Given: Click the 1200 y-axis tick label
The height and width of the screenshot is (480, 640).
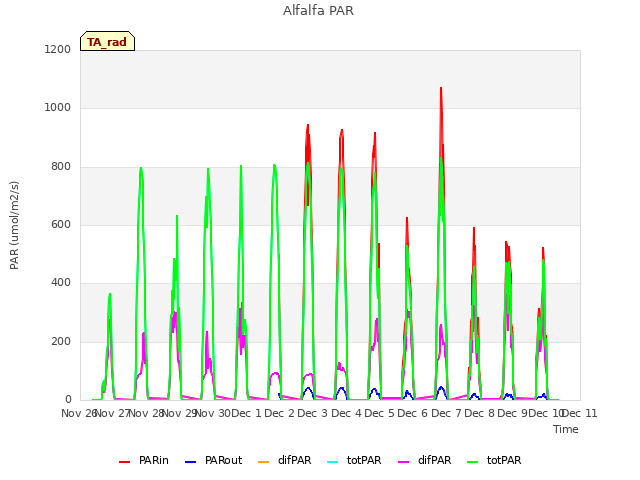Looking at the screenshot, I should 58,49.
